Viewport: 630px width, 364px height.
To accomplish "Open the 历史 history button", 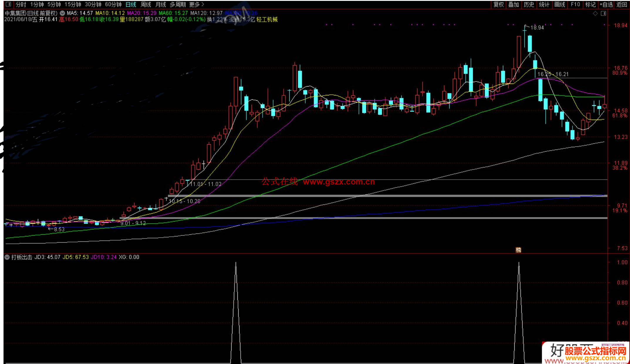I will tap(529, 4).
